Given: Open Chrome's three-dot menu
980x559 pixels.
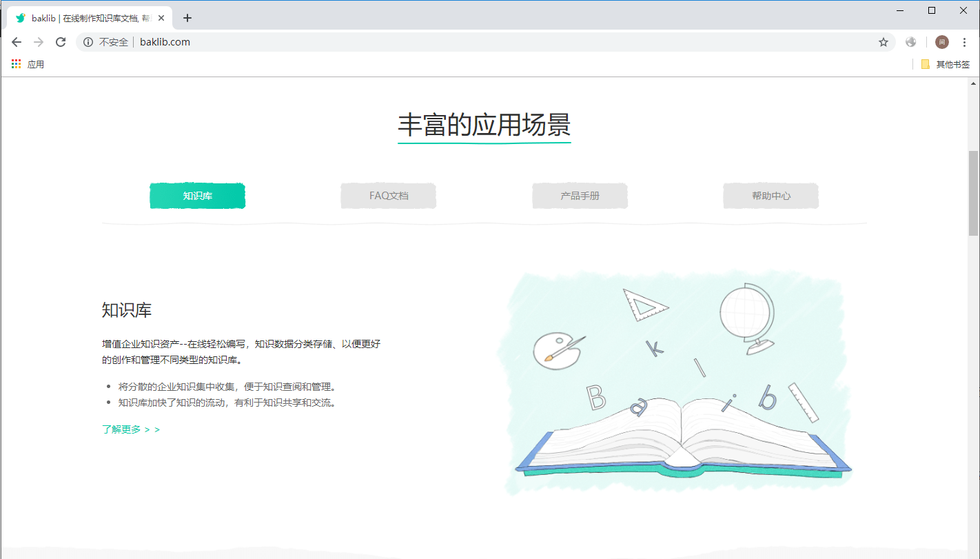Looking at the screenshot, I should (x=964, y=42).
